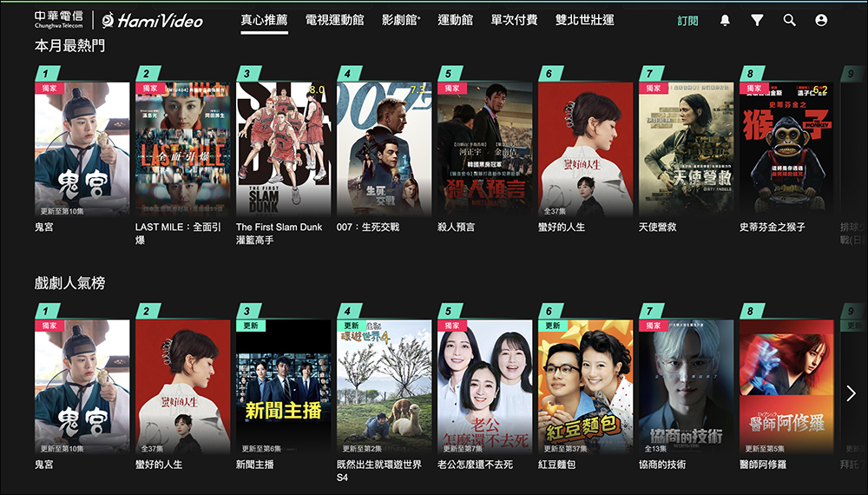
Task: Show next titles with right arrow chevron
Action: (x=851, y=393)
